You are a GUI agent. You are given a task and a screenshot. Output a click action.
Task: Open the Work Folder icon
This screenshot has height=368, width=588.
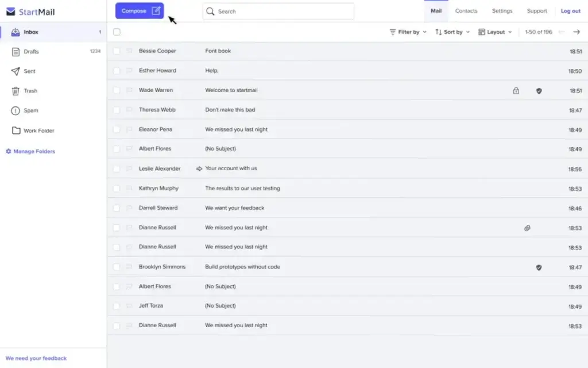point(16,131)
